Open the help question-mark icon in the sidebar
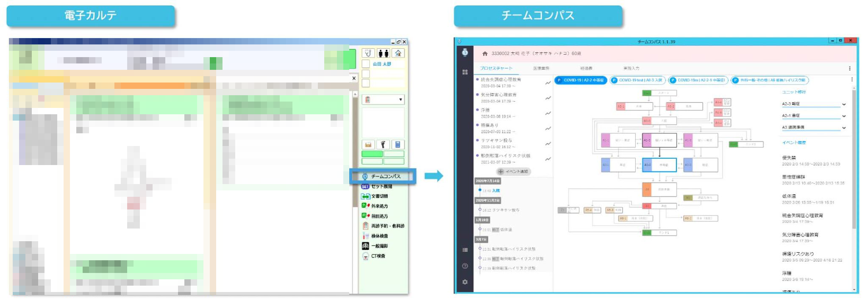 [x=465, y=266]
